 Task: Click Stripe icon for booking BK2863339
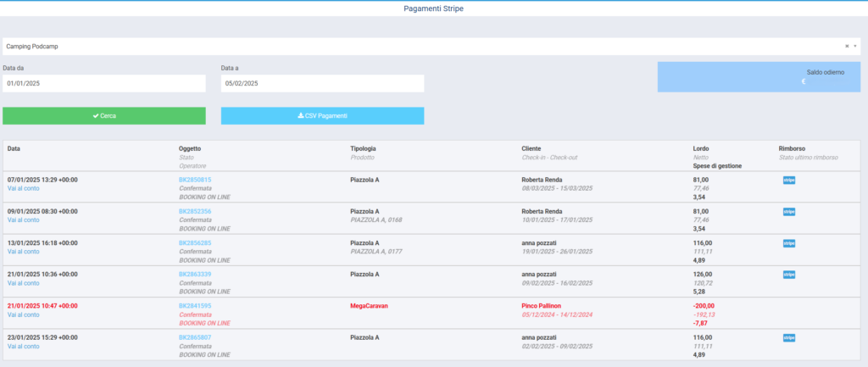[788, 275]
